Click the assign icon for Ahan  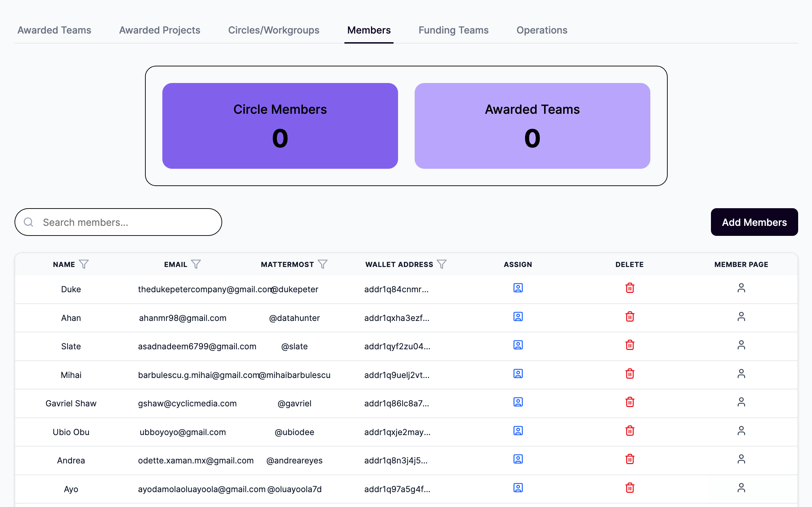click(518, 316)
